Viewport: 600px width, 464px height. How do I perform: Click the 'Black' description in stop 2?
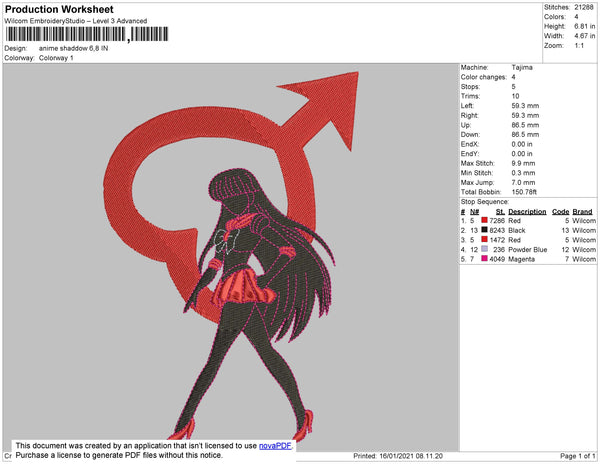pos(517,230)
